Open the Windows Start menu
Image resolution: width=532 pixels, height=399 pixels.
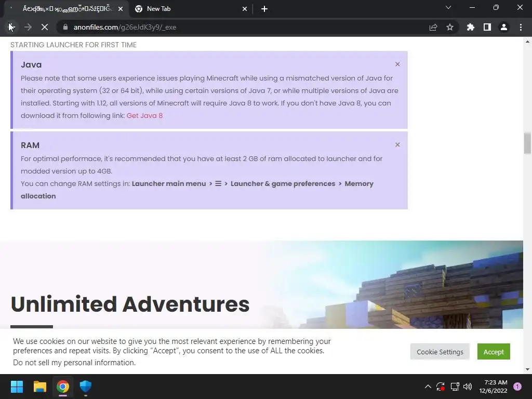(x=17, y=387)
